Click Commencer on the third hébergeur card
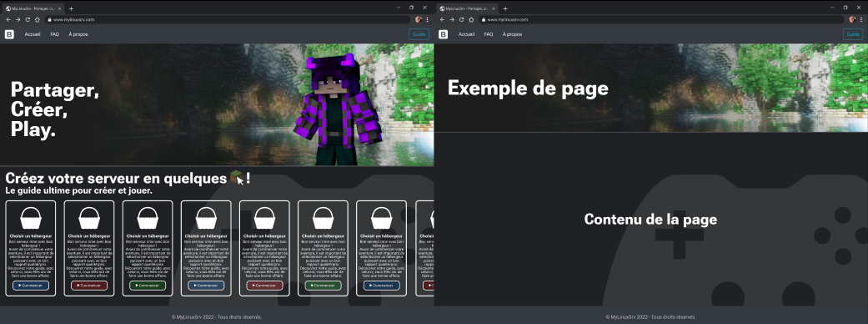Screen dimensions: 868x324 click(x=148, y=285)
